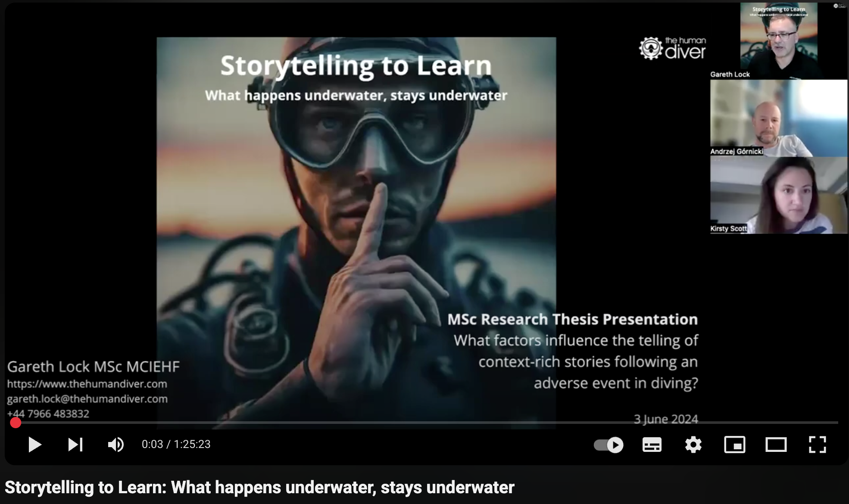Open the video settings gear

pyautogui.click(x=693, y=445)
